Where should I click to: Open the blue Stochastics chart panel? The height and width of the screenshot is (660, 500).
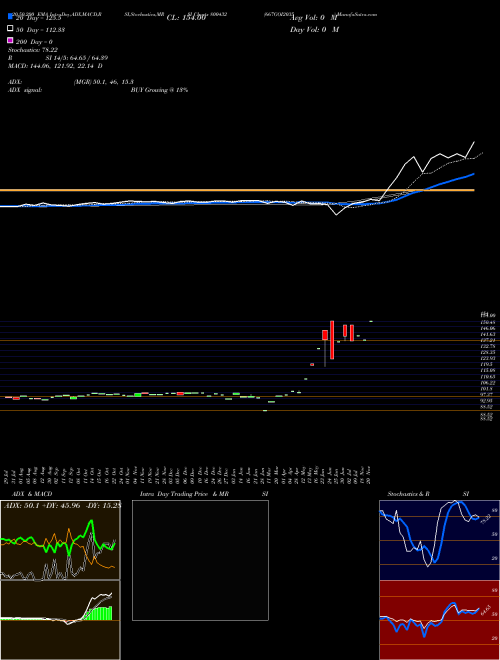coord(439,540)
